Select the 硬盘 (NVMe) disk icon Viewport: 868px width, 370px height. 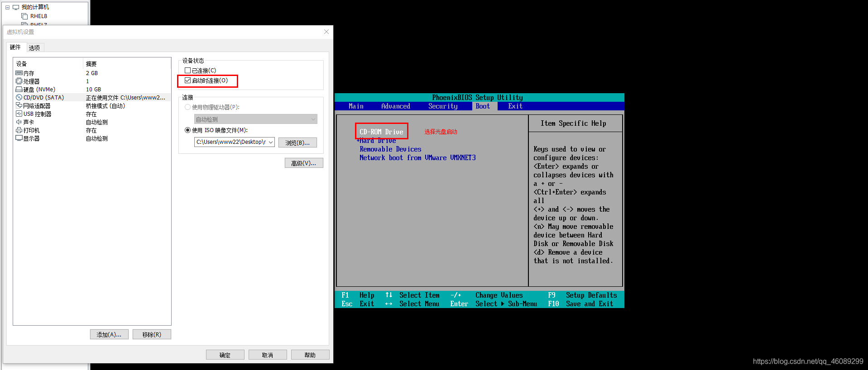(x=19, y=90)
